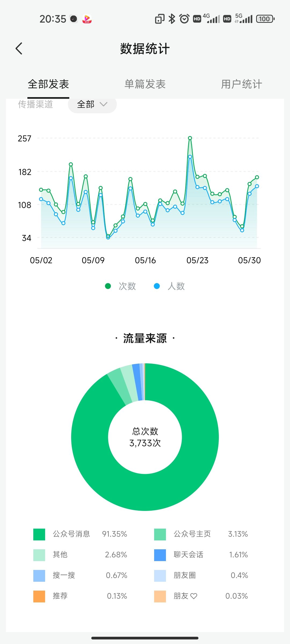
Task: Tap the 0.13% percentage value
Action: pyautogui.click(x=117, y=596)
